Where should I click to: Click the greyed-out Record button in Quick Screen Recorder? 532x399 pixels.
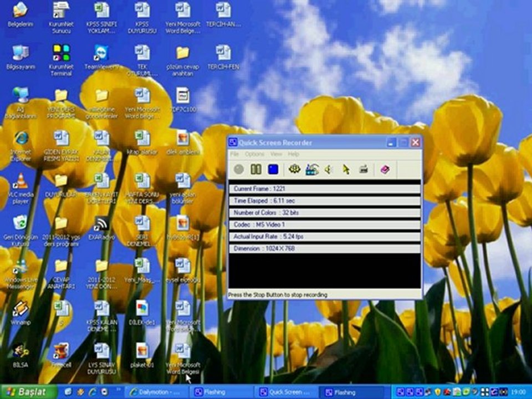tap(239, 169)
